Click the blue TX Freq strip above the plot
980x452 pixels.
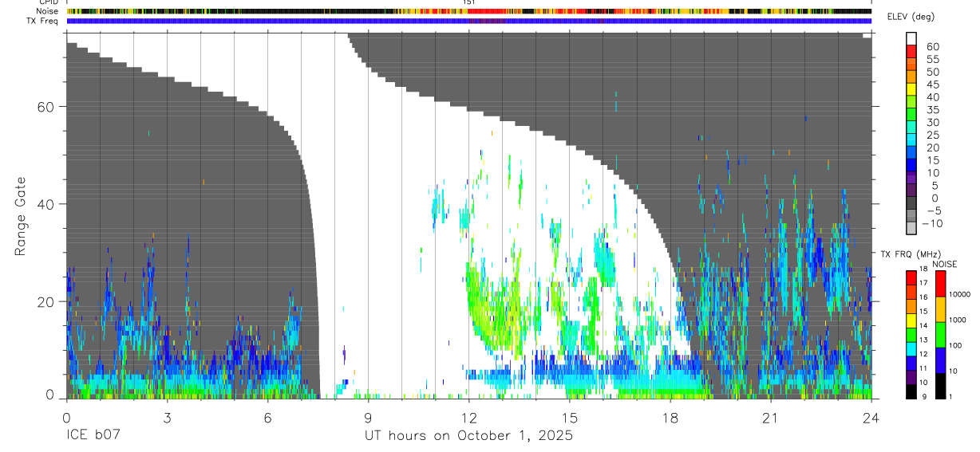[x=468, y=21]
